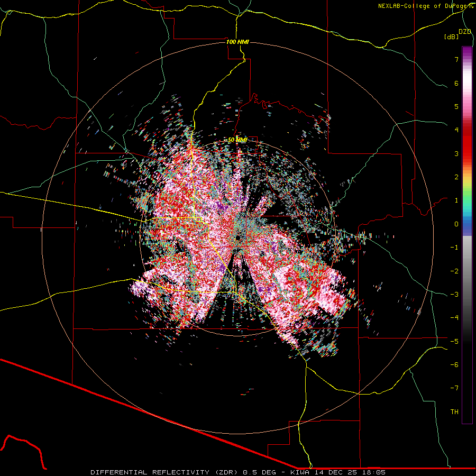Click the 100 NMI range ring label
The width and height of the screenshot is (476, 476).
tap(237, 42)
